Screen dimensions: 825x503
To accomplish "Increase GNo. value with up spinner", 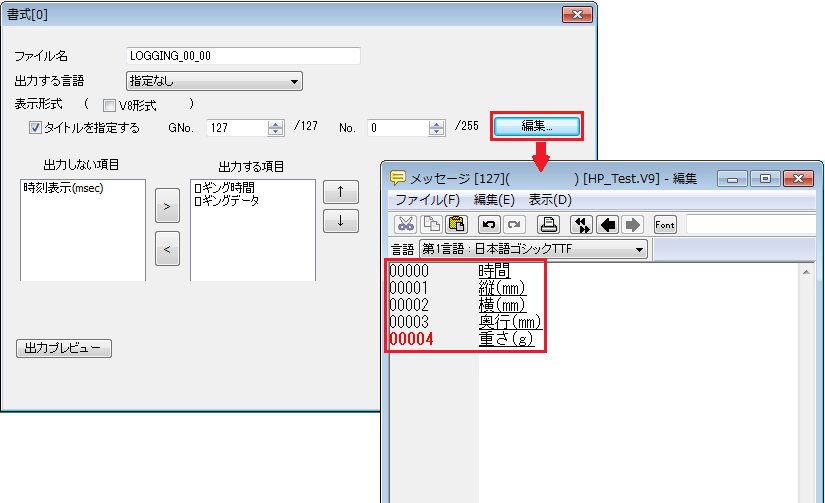I will point(275,124).
